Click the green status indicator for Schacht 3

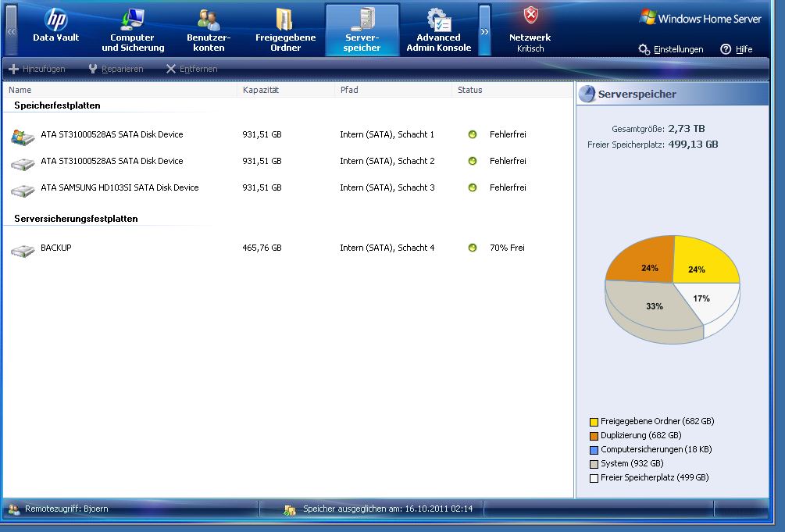[472, 187]
